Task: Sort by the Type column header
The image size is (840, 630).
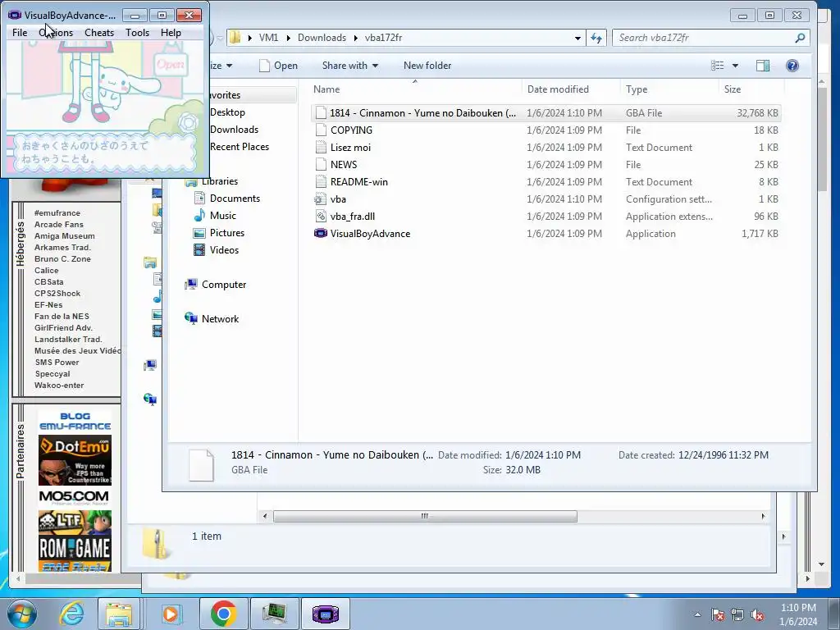Action: point(637,89)
